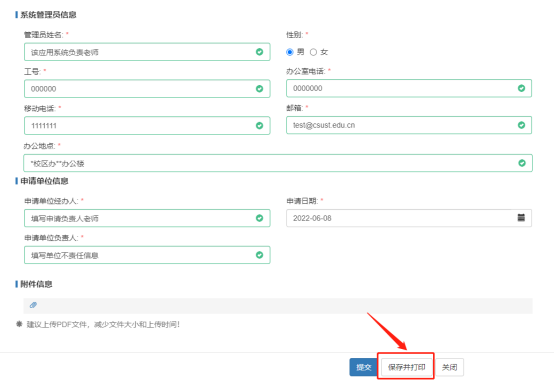Image resolution: width=554 pixels, height=381 pixels.
Task: Click green checkmark in 工号 field
Action: click(259, 89)
